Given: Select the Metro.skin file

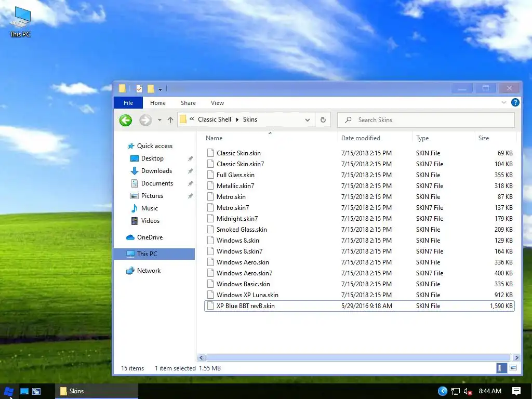Looking at the screenshot, I should 360,197.
